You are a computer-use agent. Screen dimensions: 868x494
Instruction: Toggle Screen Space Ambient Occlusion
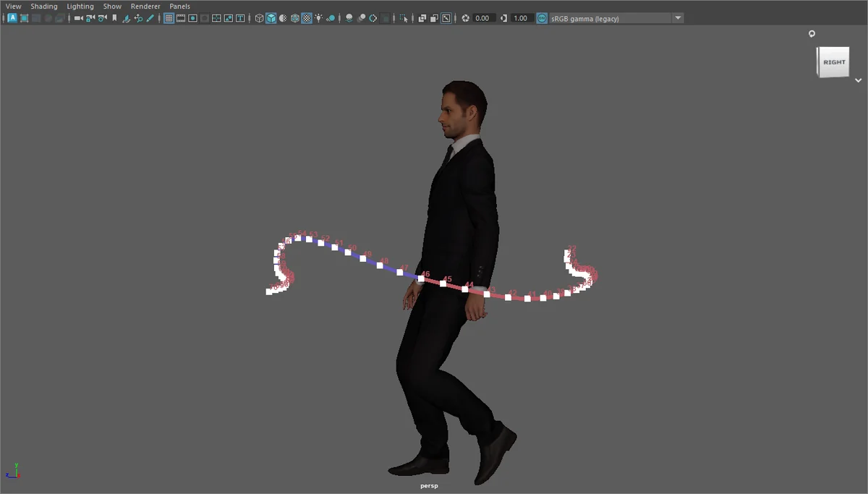tap(349, 18)
